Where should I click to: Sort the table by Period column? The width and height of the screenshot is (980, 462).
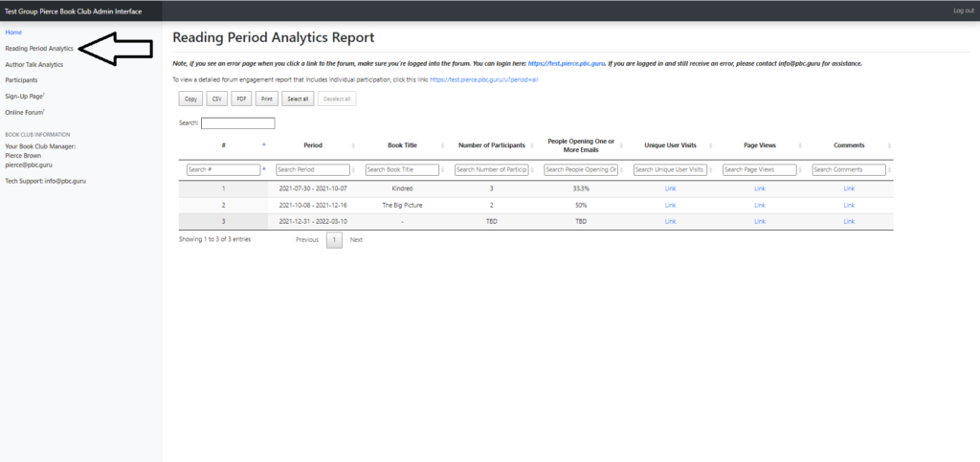313,145
